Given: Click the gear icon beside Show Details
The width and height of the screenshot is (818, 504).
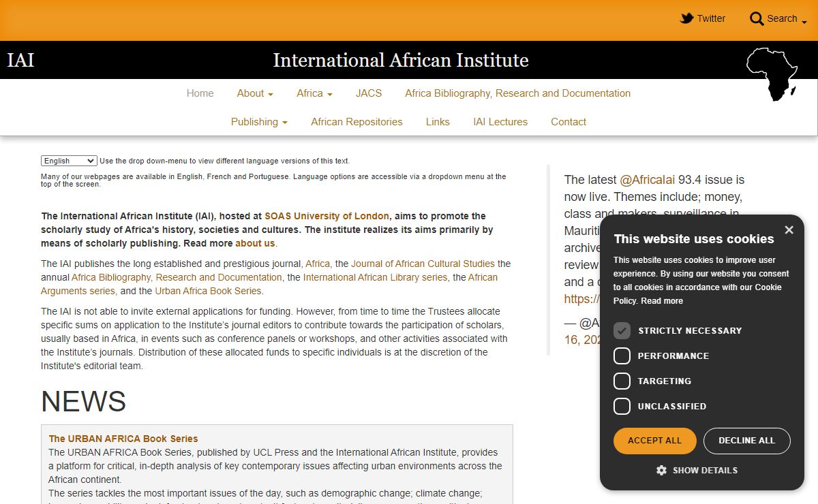Looking at the screenshot, I should pos(661,470).
